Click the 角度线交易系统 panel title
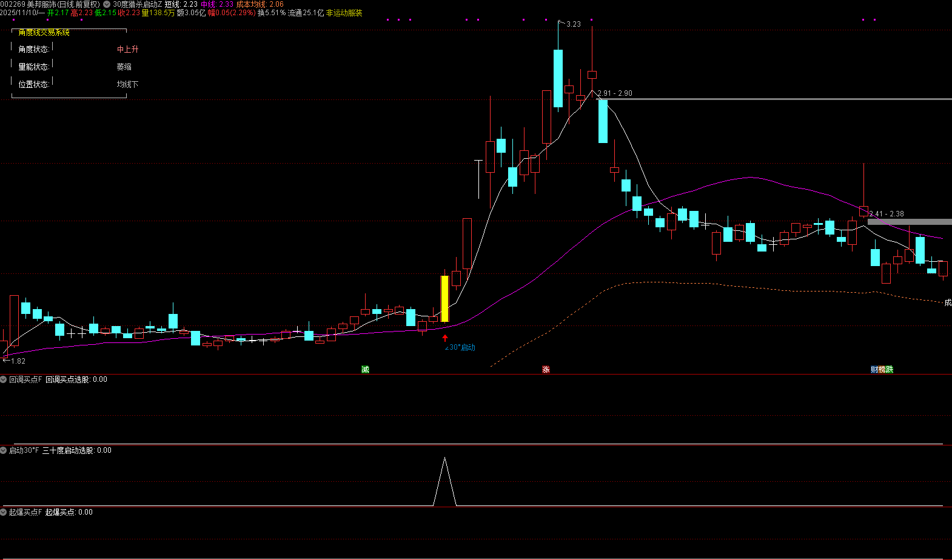952x560 pixels. tap(44, 32)
